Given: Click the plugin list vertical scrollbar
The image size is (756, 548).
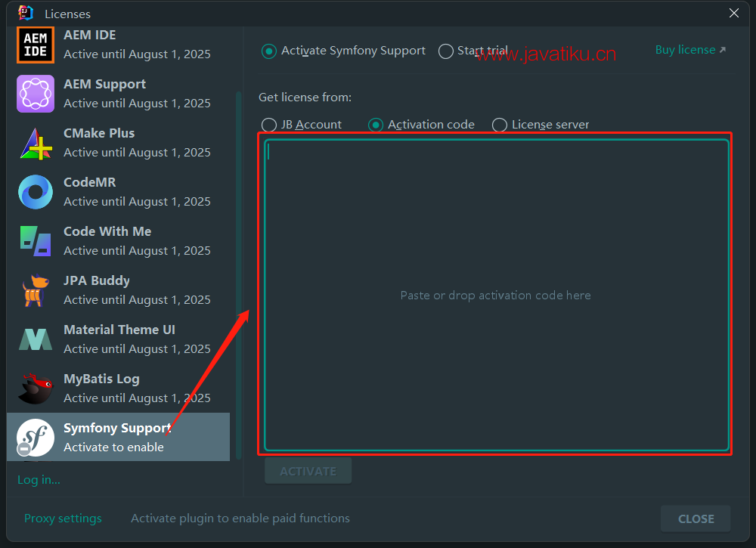Looking at the screenshot, I should click(x=238, y=274).
